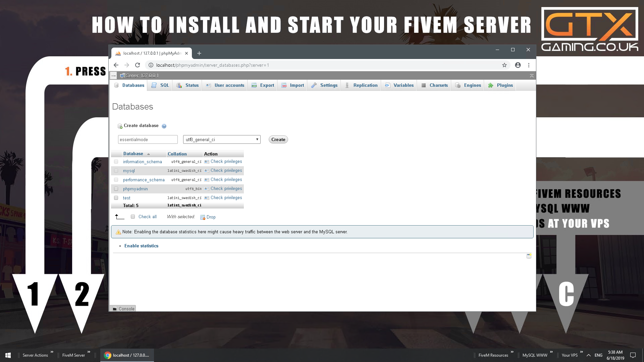Reload the phpMyAdmin page
Screen dimensions: 644x362
tap(138, 65)
